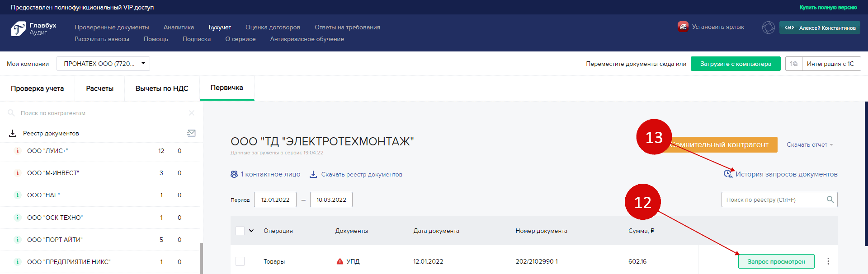Open the О сервисе menu item

(x=241, y=39)
